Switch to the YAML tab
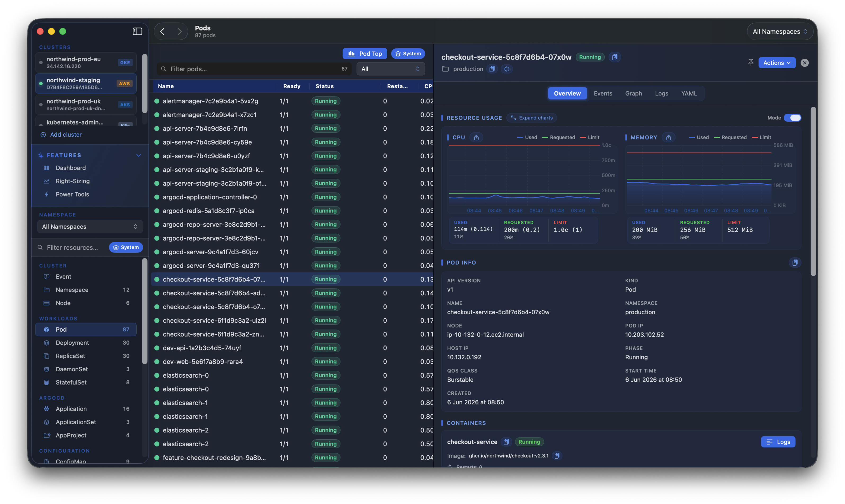 [689, 93]
